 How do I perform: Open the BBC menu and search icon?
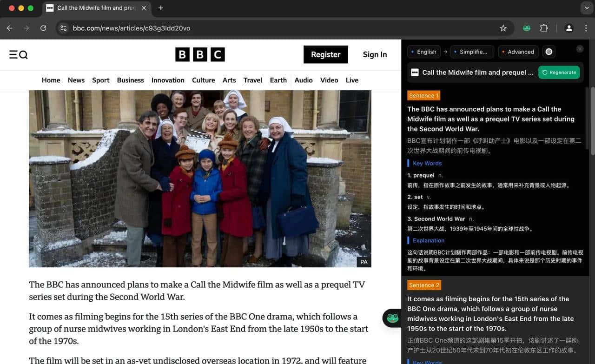pos(19,55)
